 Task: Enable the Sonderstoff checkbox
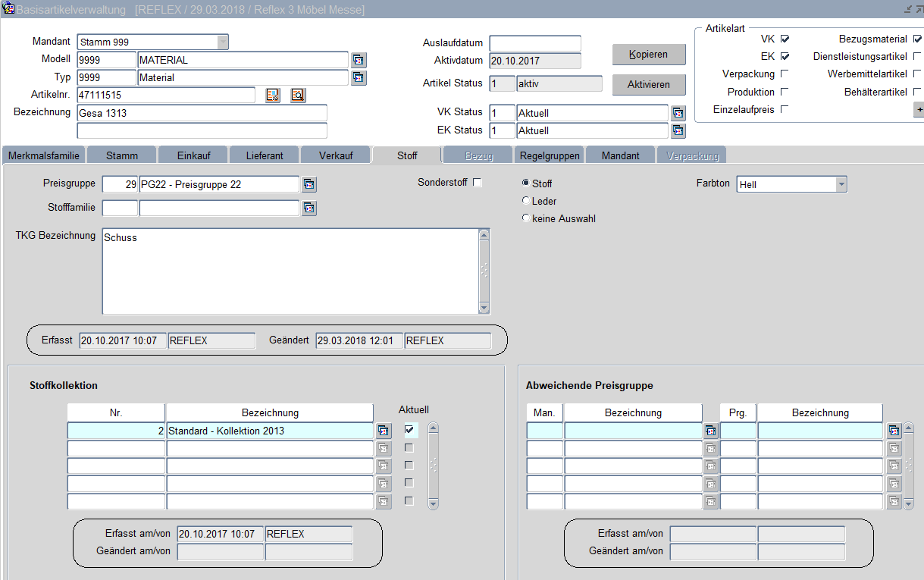(478, 183)
